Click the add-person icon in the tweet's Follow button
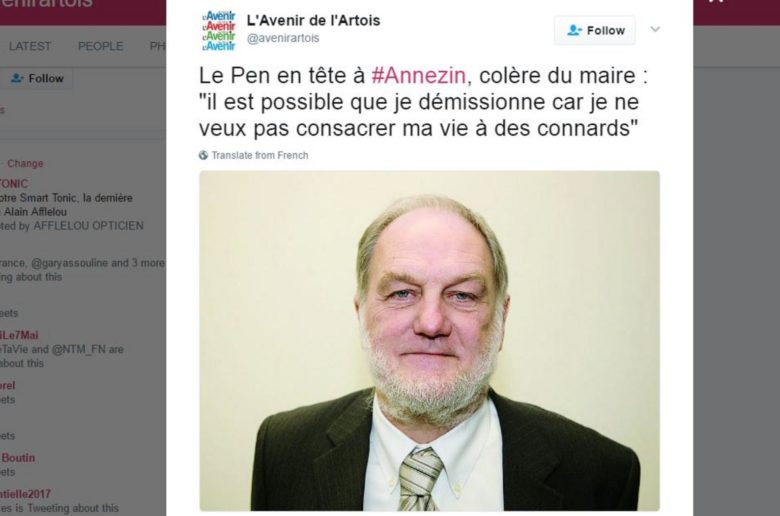This screenshot has width=780, height=516. tap(574, 30)
